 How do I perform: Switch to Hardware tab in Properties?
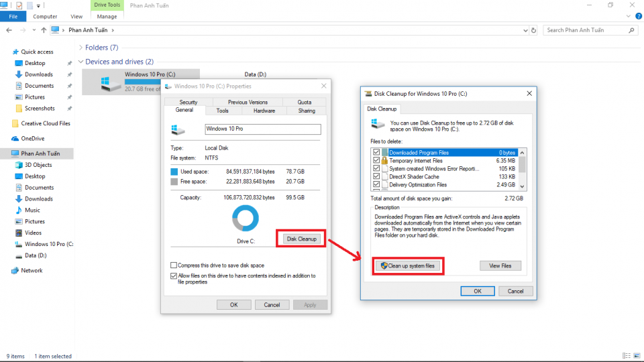click(264, 111)
